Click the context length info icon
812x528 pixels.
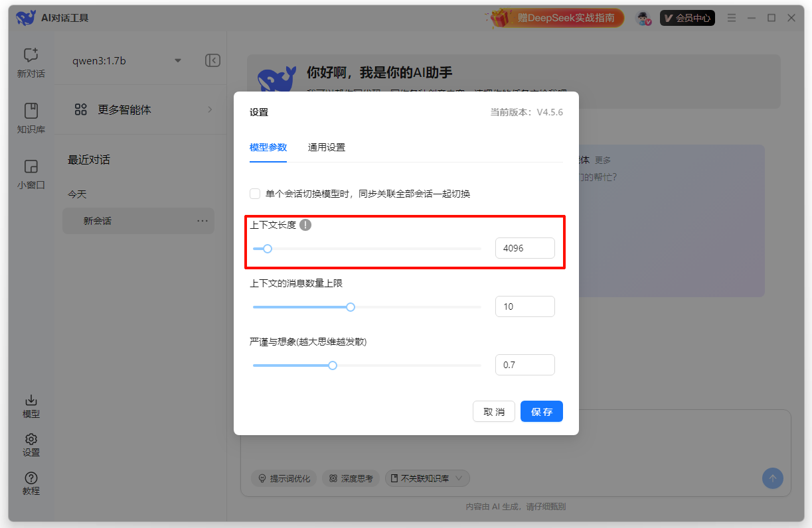305,225
